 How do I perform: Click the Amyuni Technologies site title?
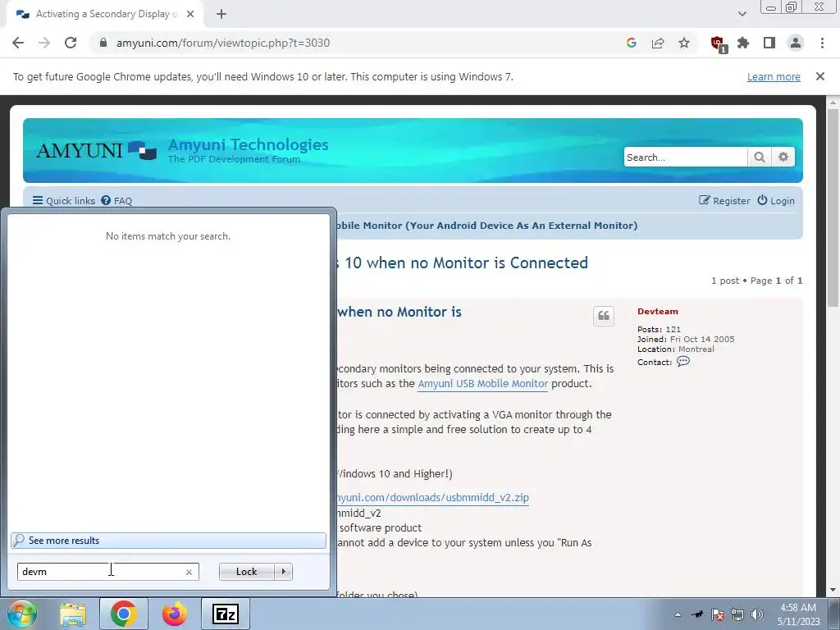(x=248, y=144)
